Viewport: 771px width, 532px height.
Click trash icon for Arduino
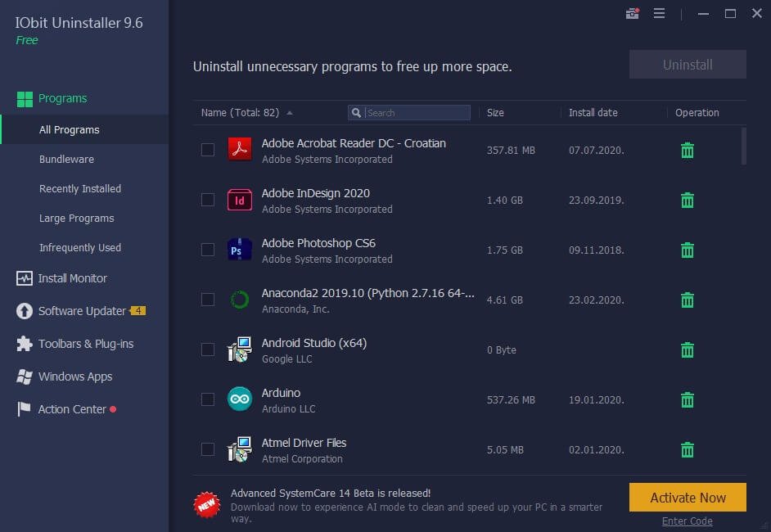coord(687,399)
